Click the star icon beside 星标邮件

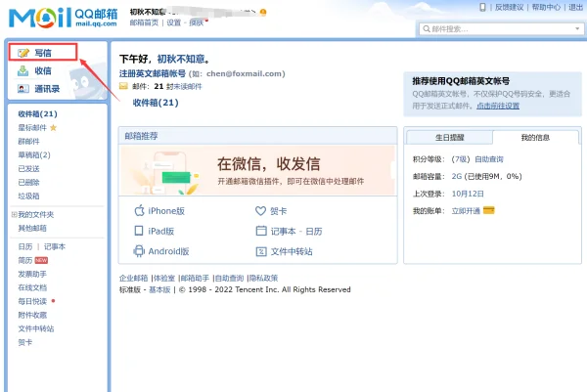tap(53, 127)
